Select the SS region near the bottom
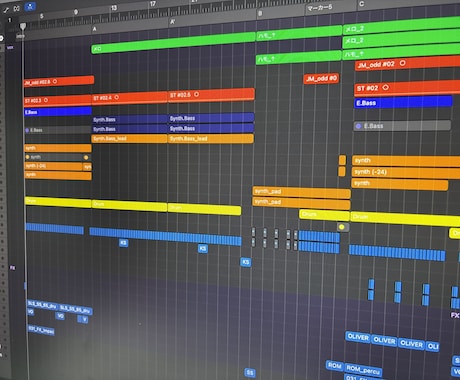 click(250, 373)
